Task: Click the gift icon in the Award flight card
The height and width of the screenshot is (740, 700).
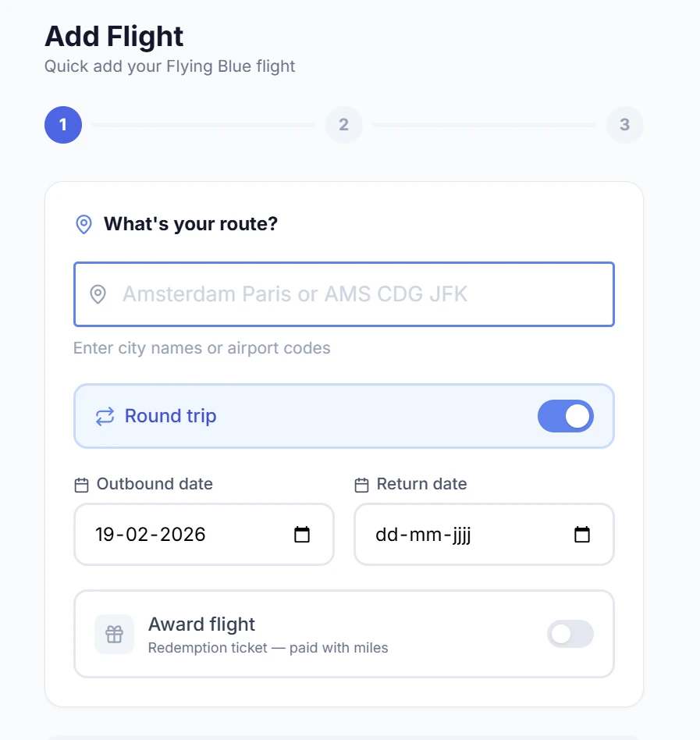Action: (114, 634)
